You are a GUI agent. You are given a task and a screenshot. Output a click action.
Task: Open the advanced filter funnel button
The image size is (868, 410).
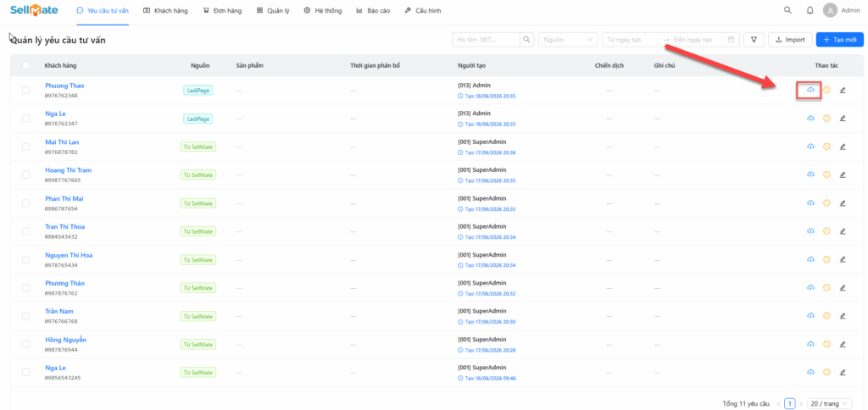pyautogui.click(x=754, y=40)
